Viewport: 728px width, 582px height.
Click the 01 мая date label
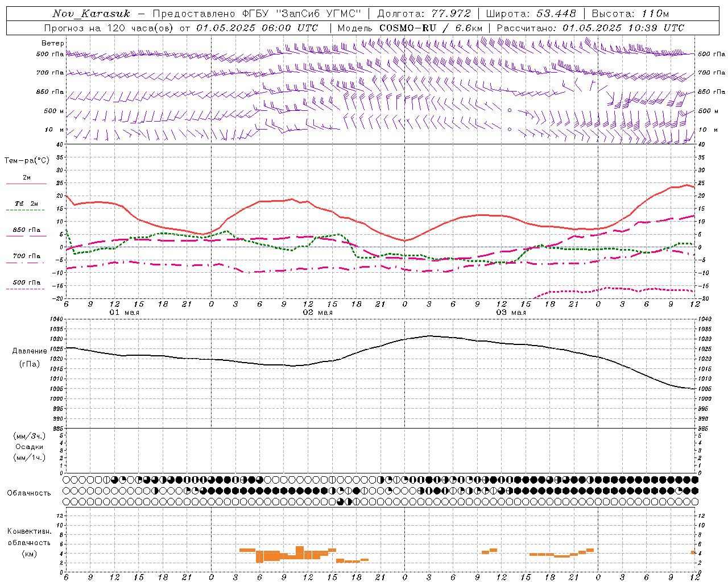click(125, 313)
